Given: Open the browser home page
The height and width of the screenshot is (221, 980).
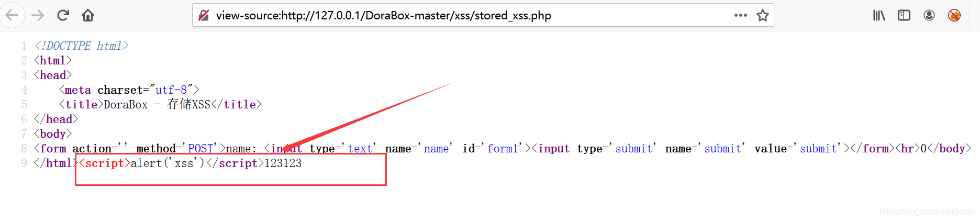Looking at the screenshot, I should tap(88, 15).
